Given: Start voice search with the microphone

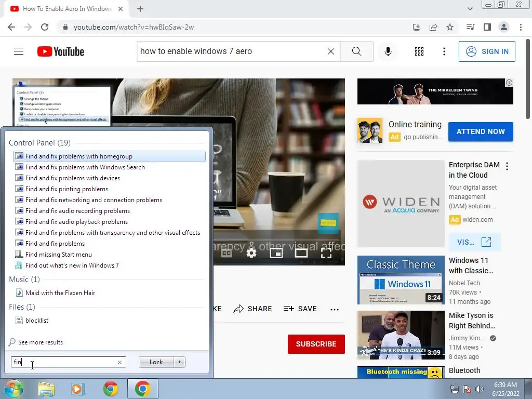Looking at the screenshot, I should [388, 51].
